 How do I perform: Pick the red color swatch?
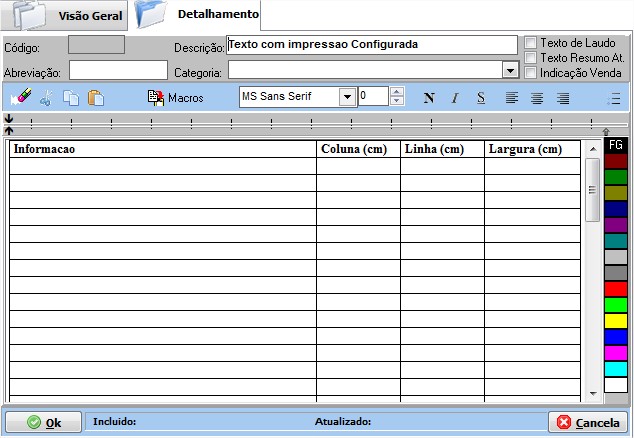click(616, 289)
